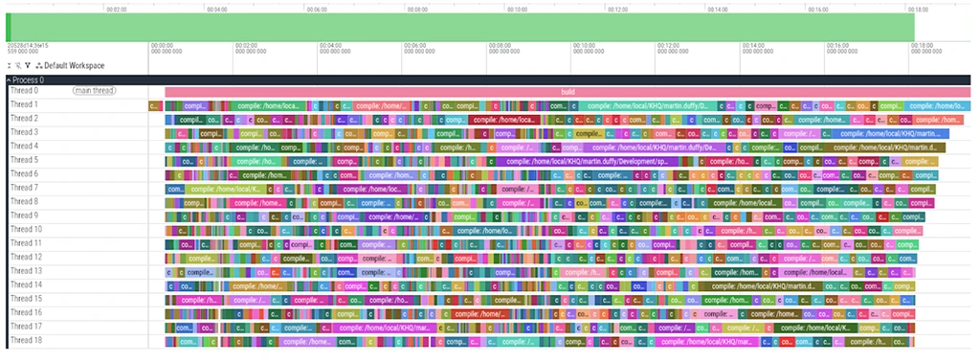Click the green overview minimap bar
The width and height of the screenshot is (980, 362).
tap(460, 28)
